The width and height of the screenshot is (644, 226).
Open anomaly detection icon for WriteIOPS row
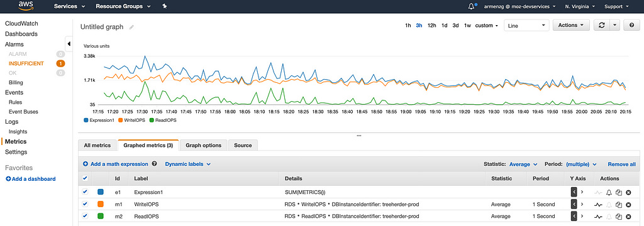tap(599, 205)
